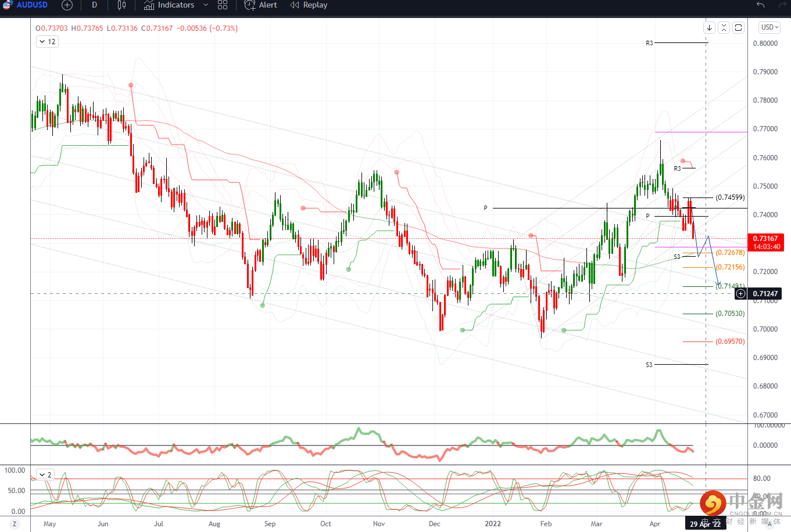Viewport: 791px width, 532px height.
Task: Open the USD currency dropdown
Action: pos(769,27)
